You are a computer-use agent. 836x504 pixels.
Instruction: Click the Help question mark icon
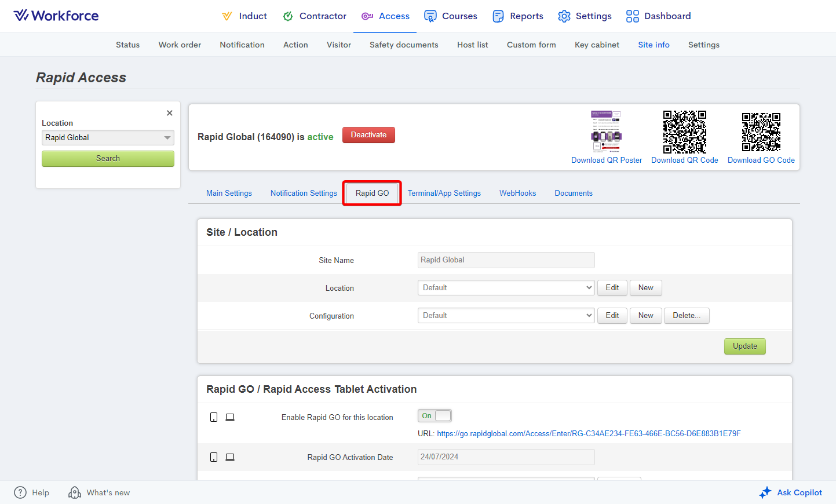tap(20, 492)
